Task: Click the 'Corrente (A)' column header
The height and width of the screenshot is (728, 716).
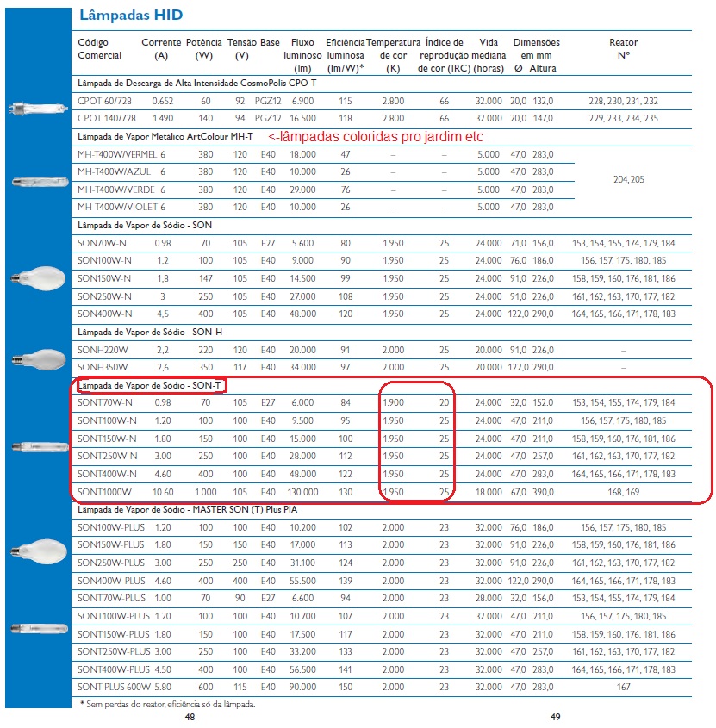Action: pos(161,49)
